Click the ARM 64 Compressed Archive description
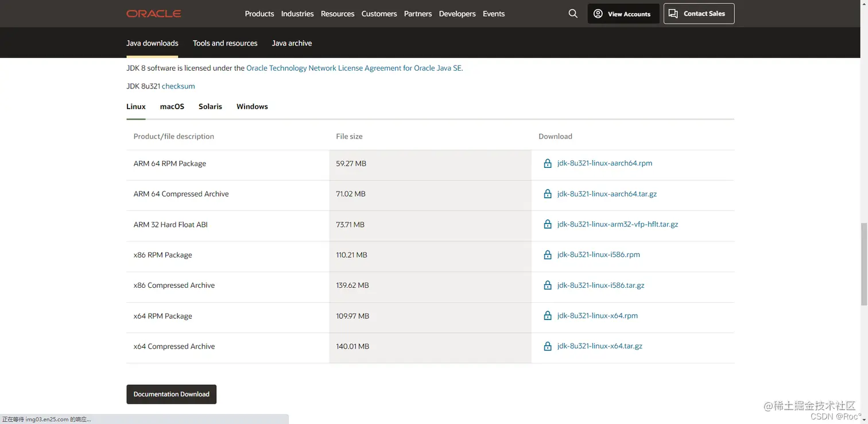 tap(181, 194)
